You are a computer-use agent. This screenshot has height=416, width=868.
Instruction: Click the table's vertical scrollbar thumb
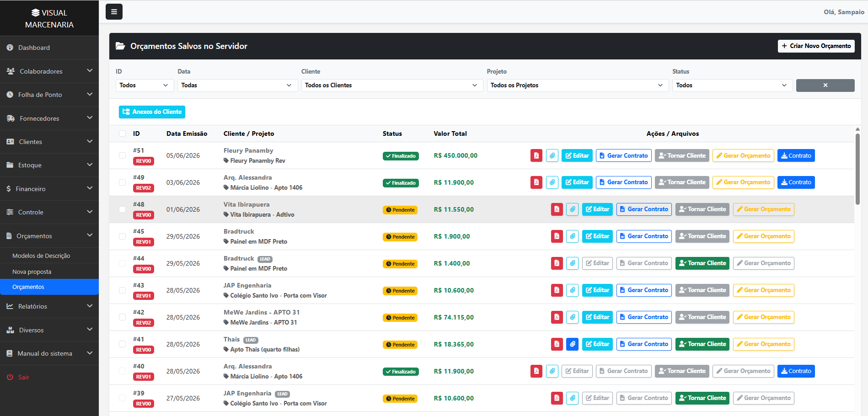tap(857, 169)
